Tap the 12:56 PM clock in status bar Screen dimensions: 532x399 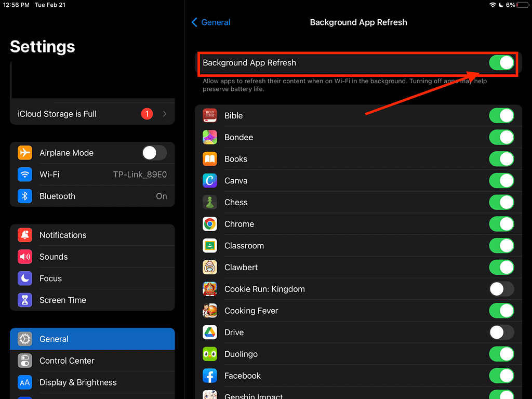click(16, 5)
